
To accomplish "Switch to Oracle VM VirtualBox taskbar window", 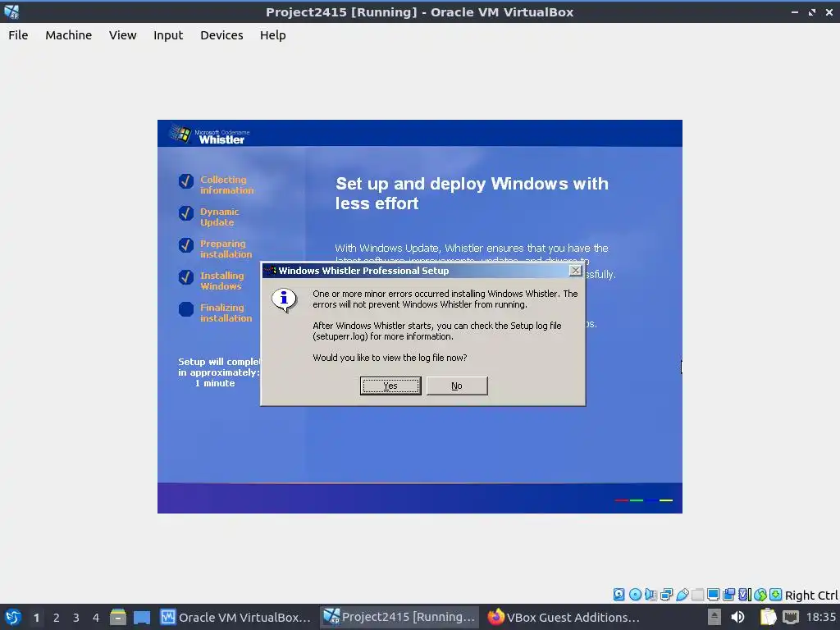I will pos(235,617).
